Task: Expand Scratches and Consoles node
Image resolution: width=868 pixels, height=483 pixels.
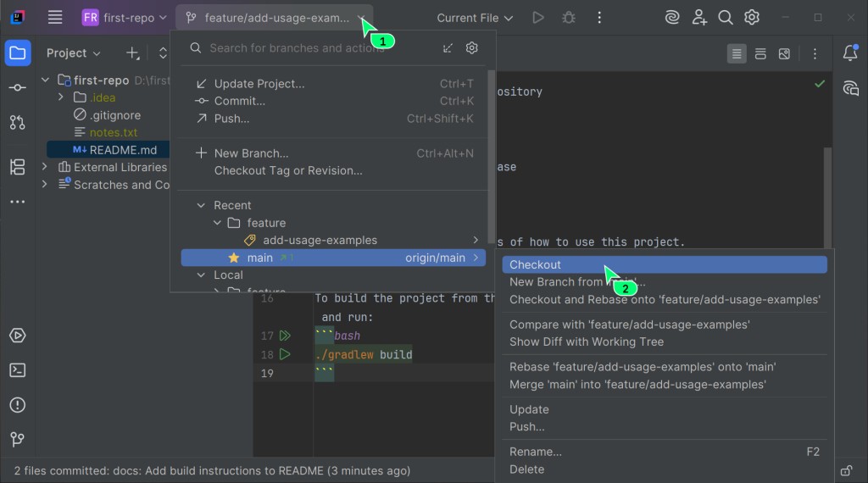Action: [x=45, y=184]
